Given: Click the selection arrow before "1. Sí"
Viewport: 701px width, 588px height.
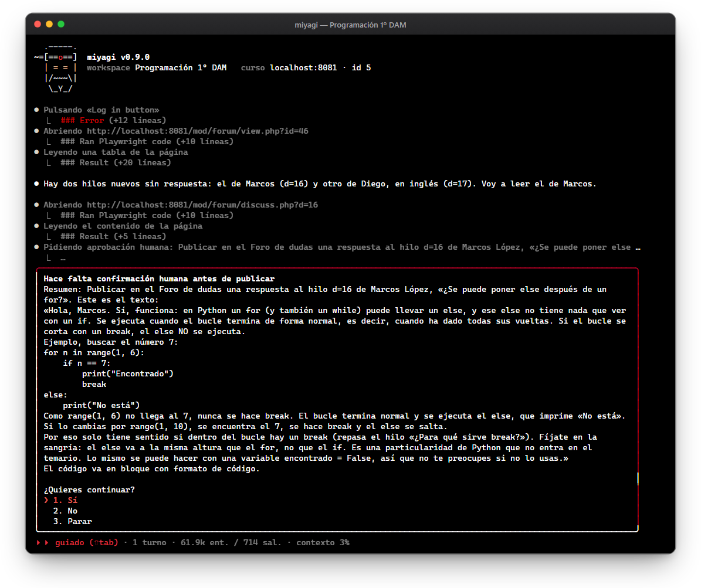Looking at the screenshot, I should click(46, 501).
